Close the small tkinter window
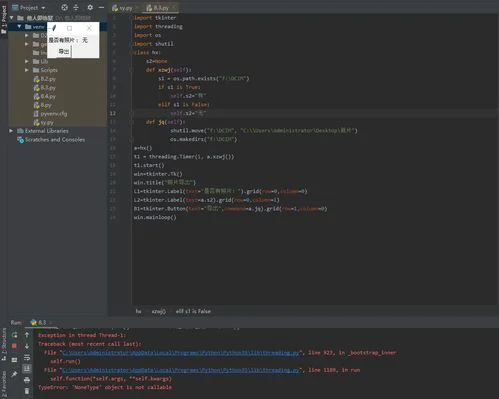 click(89, 28)
